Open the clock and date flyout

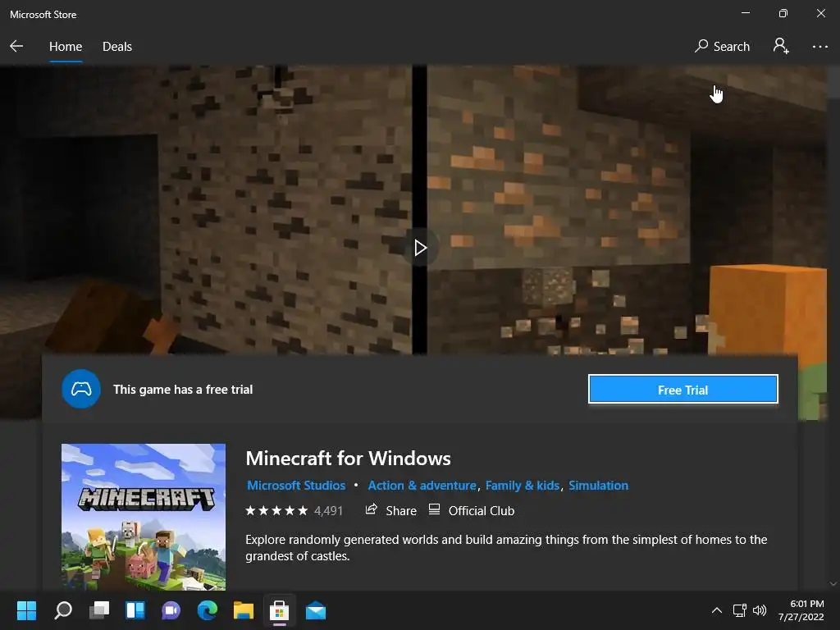[801, 610]
